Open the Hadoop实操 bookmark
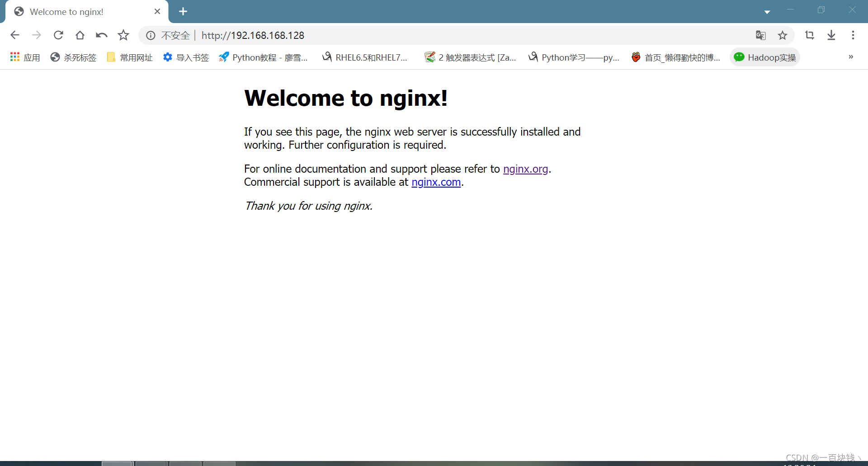 pos(765,57)
